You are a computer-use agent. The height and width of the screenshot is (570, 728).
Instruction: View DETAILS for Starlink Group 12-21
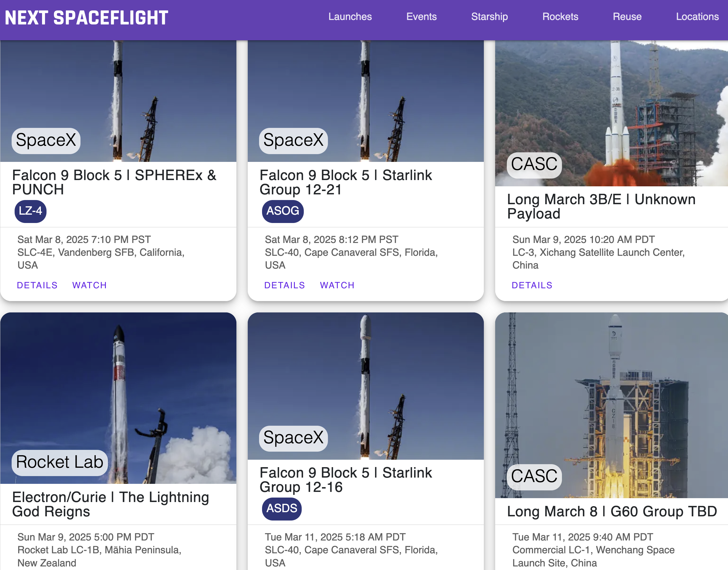tap(285, 285)
